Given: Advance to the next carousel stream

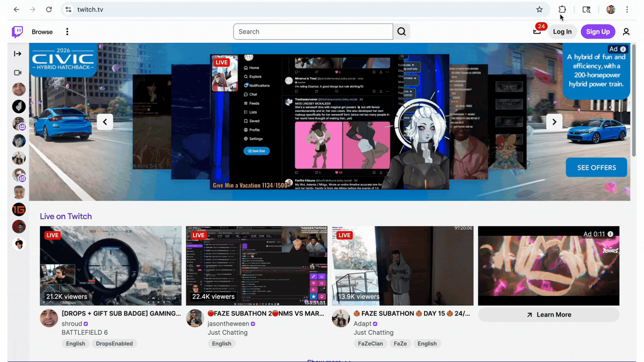Looking at the screenshot, I should tap(554, 122).
